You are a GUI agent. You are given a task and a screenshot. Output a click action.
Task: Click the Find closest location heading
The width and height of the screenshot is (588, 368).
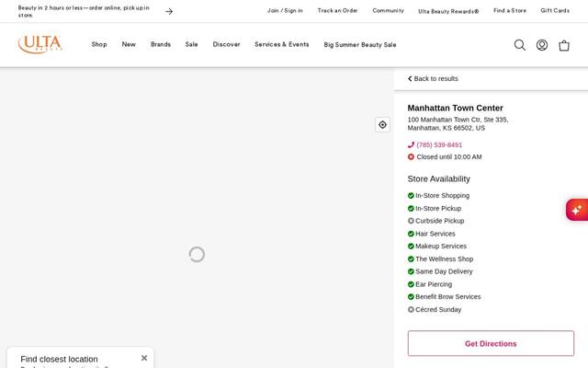tap(59, 359)
